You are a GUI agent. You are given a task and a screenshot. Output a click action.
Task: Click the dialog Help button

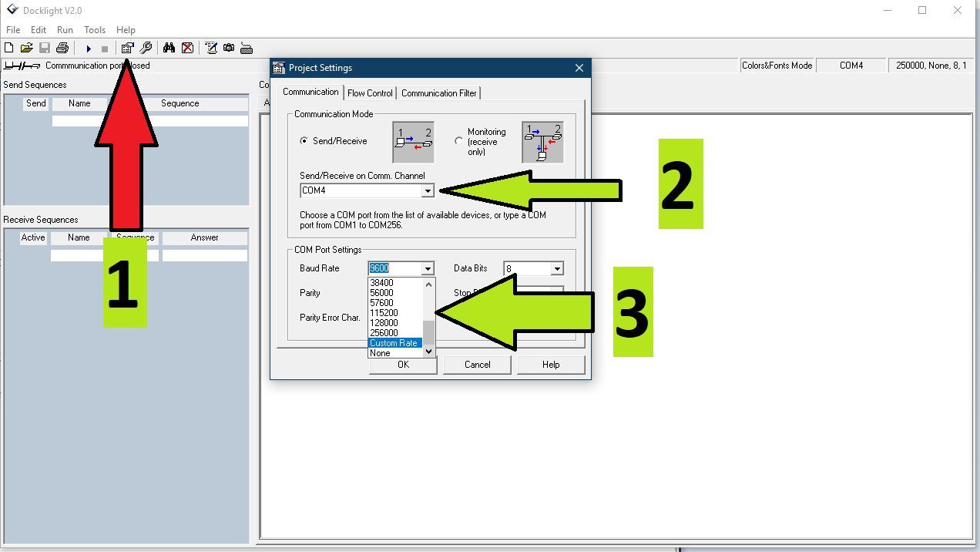(551, 365)
